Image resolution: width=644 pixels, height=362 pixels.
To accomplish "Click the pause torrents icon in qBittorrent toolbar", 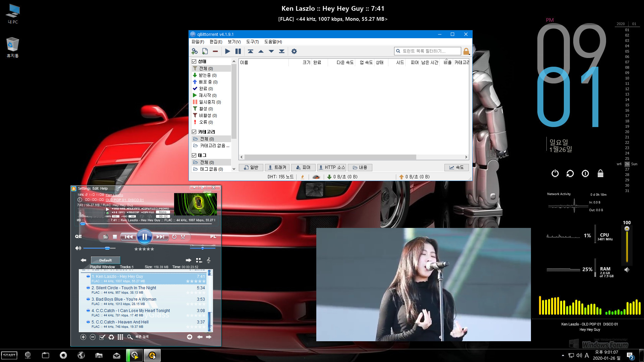I will [x=238, y=51].
